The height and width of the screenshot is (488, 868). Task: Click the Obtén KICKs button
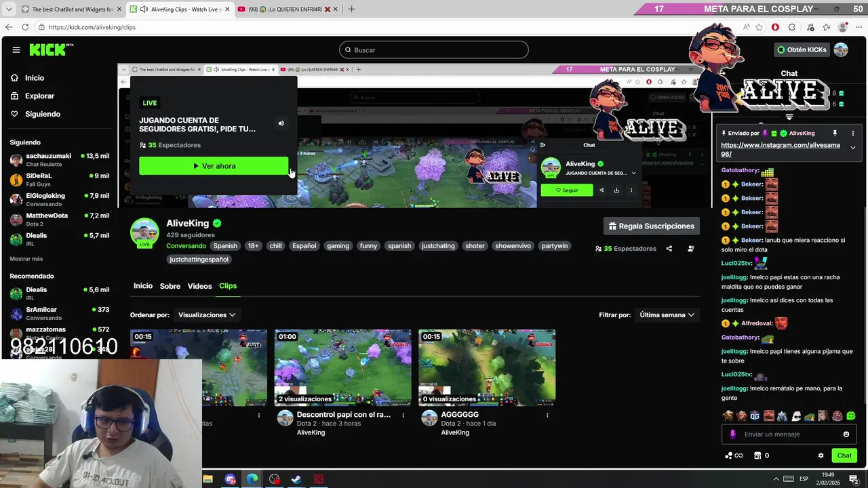tap(802, 49)
